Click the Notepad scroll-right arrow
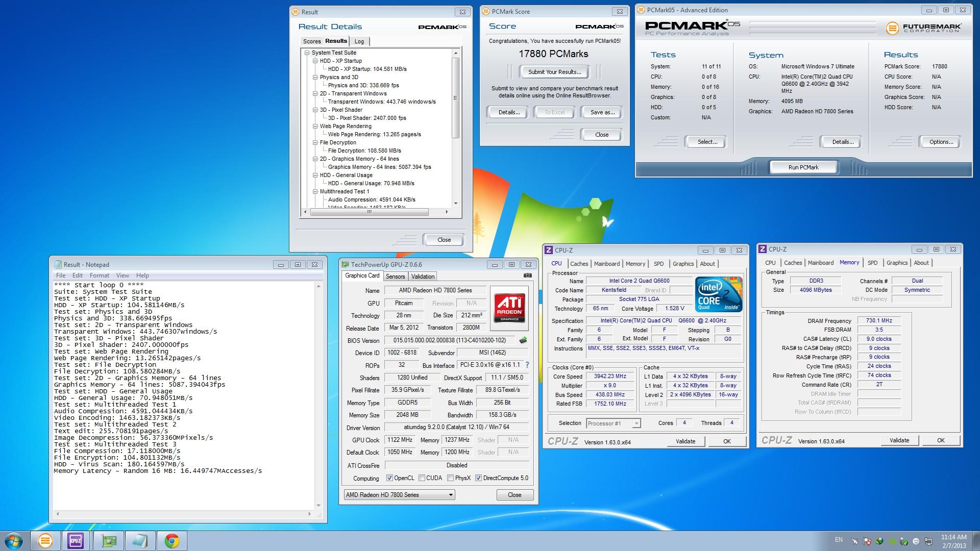The image size is (980, 551). pyautogui.click(x=310, y=514)
